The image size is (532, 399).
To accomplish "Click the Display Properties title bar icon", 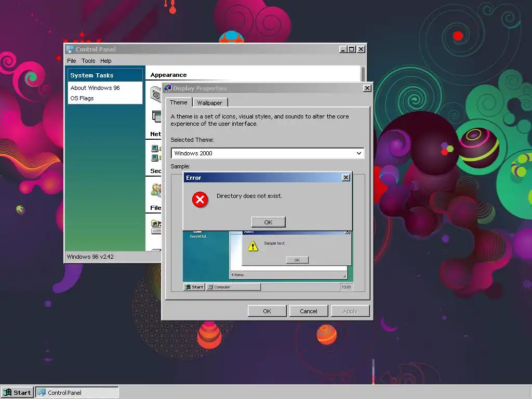I will point(168,88).
